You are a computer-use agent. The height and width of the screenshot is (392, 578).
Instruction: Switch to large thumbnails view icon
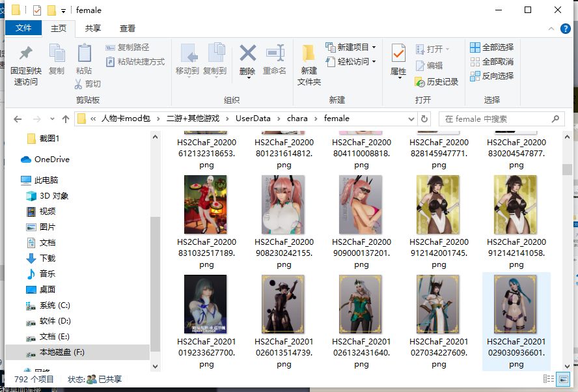pos(563,379)
